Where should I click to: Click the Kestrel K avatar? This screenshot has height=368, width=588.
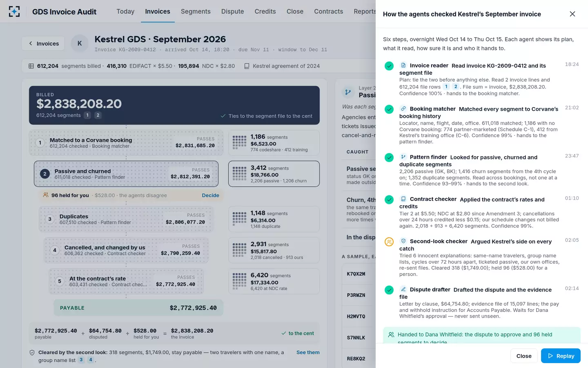tap(80, 43)
